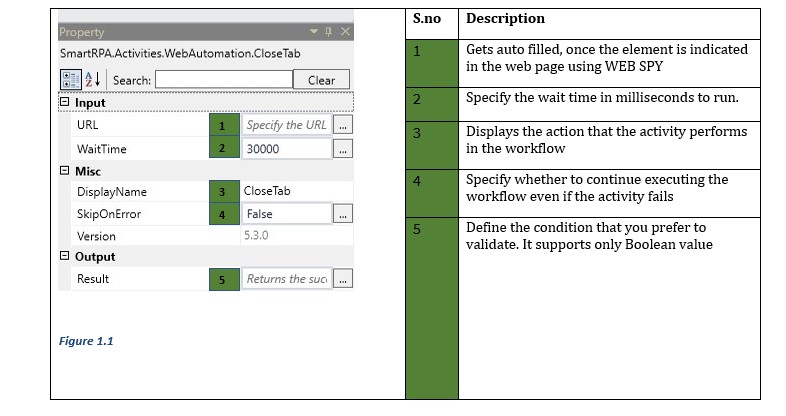Click the URL value field
786x416 pixels.
pos(287,125)
